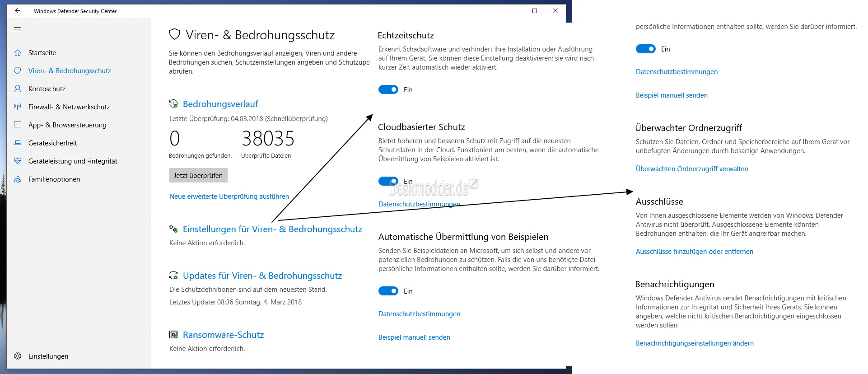The image size is (868, 374).
Task: Click the refresh icon beside Updates für Viren- & Bedrohungsschutz
Action: point(173,276)
